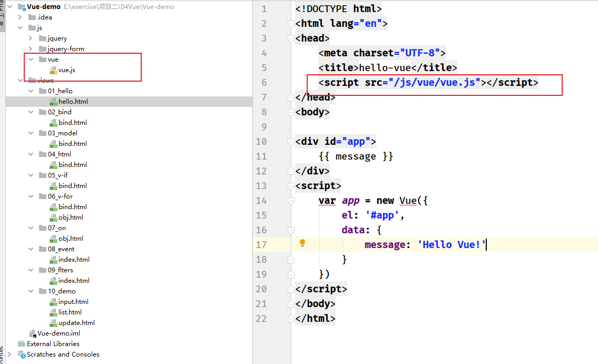Open bind.html under 03_model
Viewport: 598px width, 364px height.
(x=73, y=143)
